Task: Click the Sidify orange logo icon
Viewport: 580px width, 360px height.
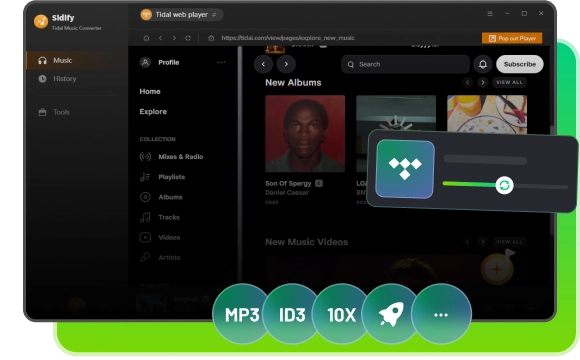Action: coord(41,21)
